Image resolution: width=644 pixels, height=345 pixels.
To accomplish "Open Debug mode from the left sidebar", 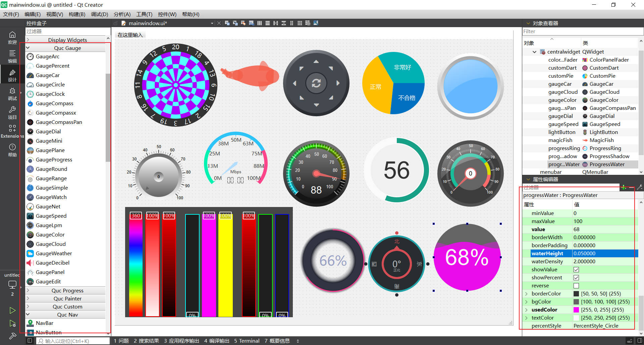I will pos(12,94).
